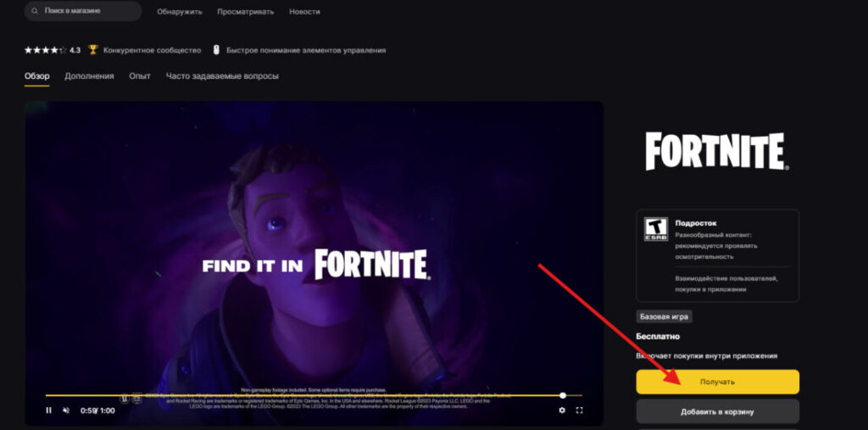The width and height of the screenshot is (868, 430).
Task: Pause the Fortnite trailer video
Action: [48, 410]
